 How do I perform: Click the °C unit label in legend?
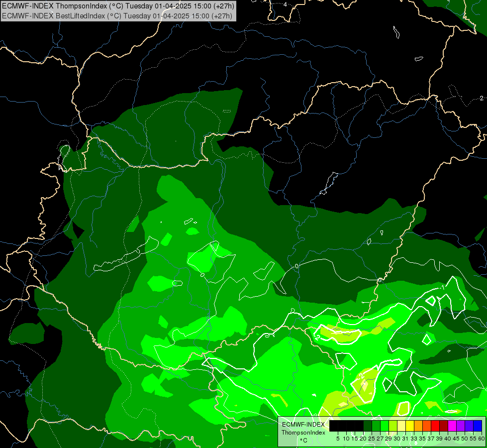coord(304,440)
